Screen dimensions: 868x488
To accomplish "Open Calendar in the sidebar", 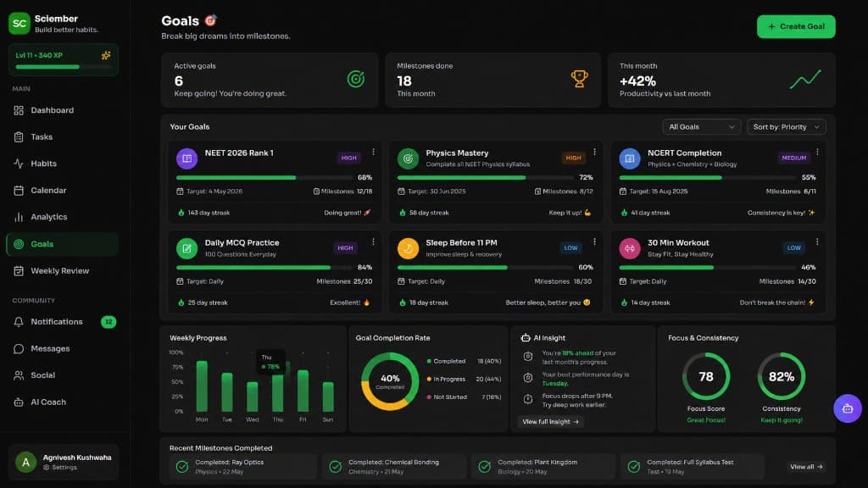I will click(63, 191).
